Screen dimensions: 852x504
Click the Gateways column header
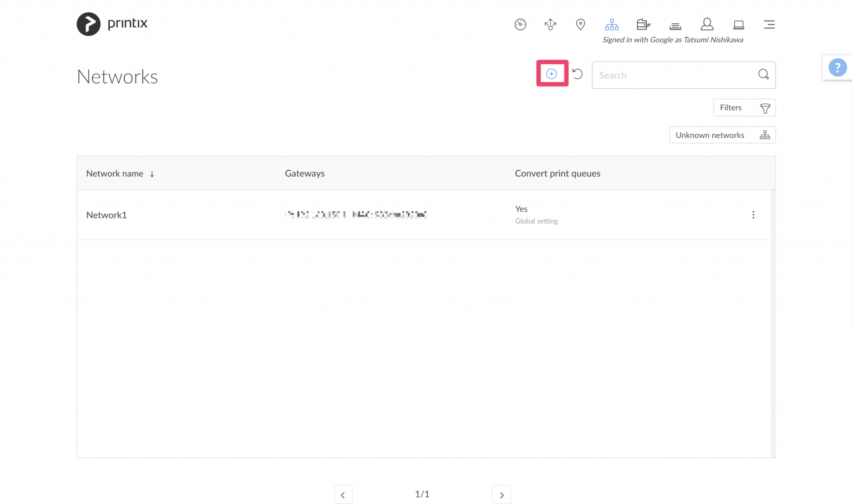(x=305, y=173)
